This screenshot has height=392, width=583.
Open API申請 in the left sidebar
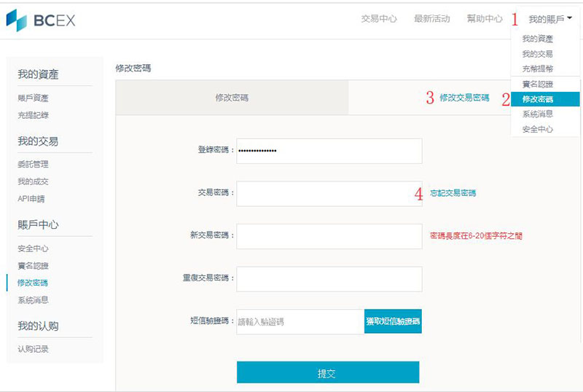31,199
